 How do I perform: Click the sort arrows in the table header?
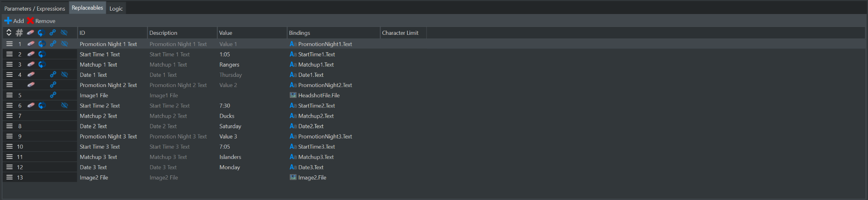click(x=8, y=33)
